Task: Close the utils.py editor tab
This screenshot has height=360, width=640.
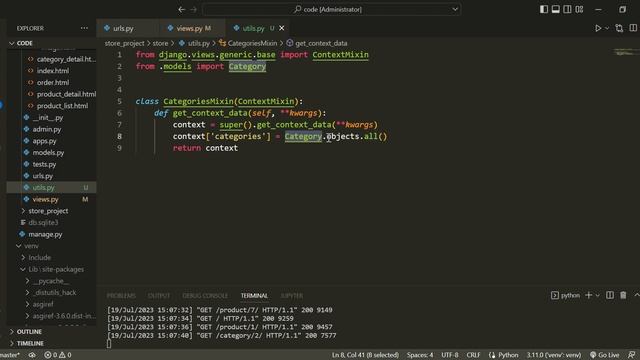Action: [x=282, y=28]
